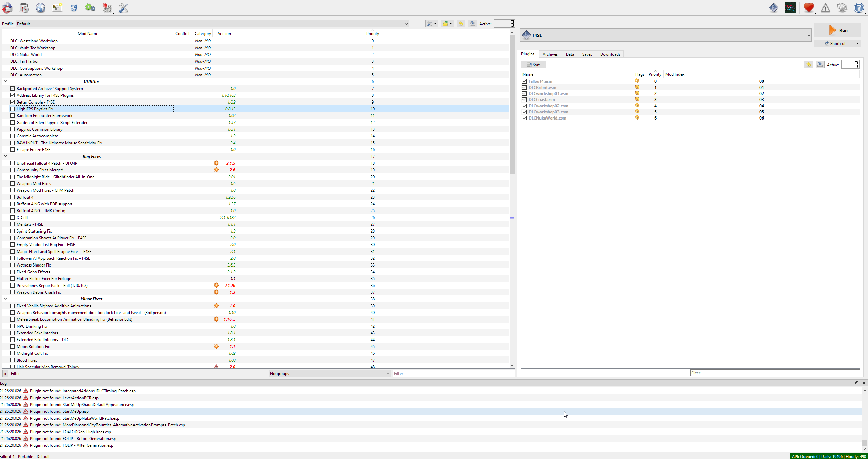Uncheck the DLCRobot.esm plugin

[525, 88]
